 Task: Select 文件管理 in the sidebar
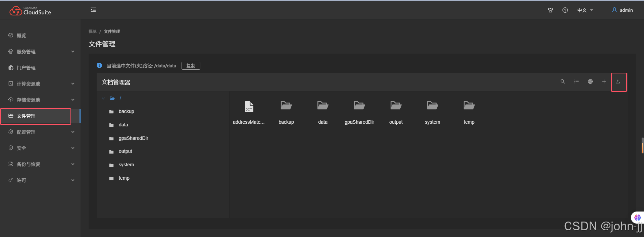(40, 116)
